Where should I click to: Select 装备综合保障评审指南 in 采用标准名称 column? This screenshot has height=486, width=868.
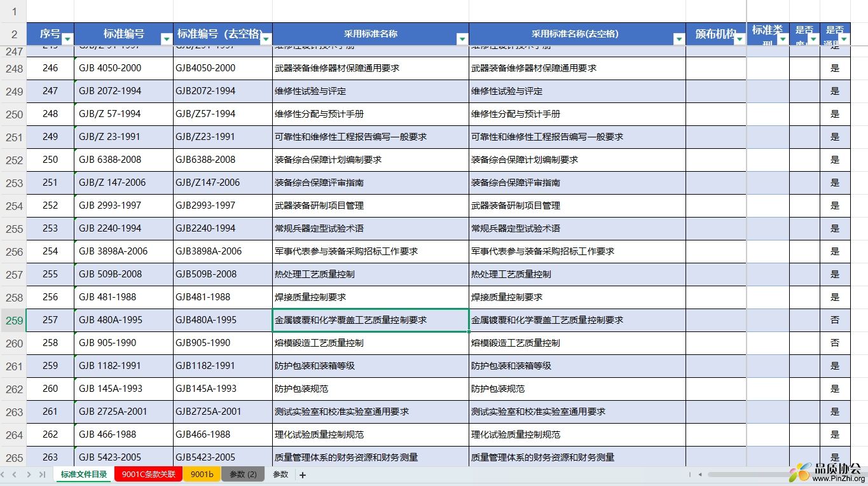coord(371,183)
